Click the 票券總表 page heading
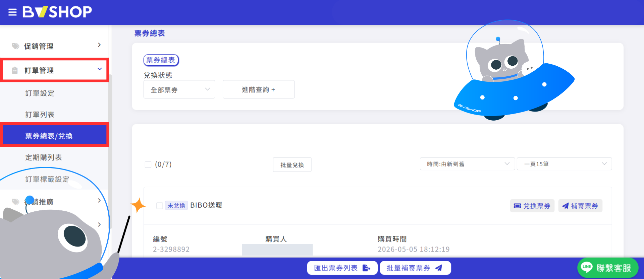Viewport: 644px width, 279px height. tap(150, 33)
